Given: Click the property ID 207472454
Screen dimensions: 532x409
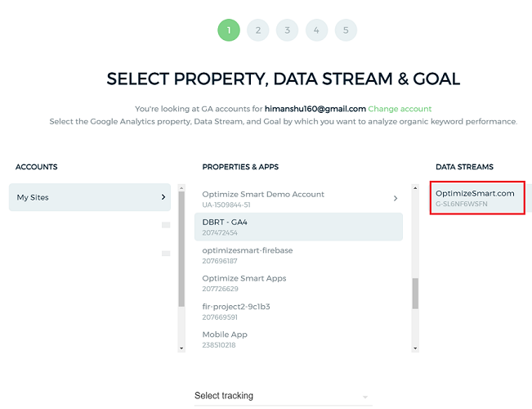Looking at the screenshot, I should pos(220,232).
